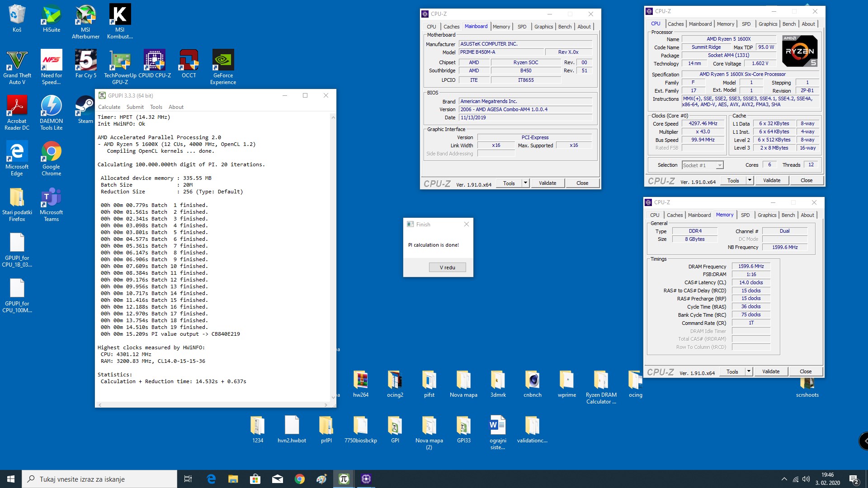Viewport: 868px width, 488px height.
Task: Open Bench tab in the Mainboard CPU-Z window
Action: point(565,27)
